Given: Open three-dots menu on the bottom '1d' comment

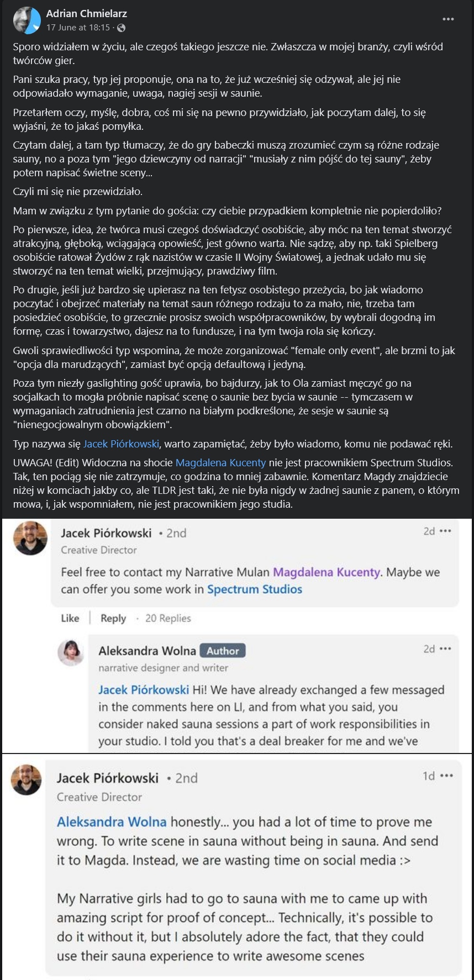Looking at the screenshot, I should [x=446, y=776].
